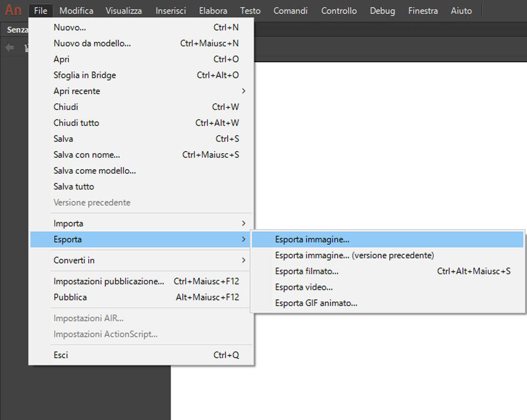Click the Animate "An" logo icon
527x420 pixels.
pyautogui.click(x=13, y=9)
